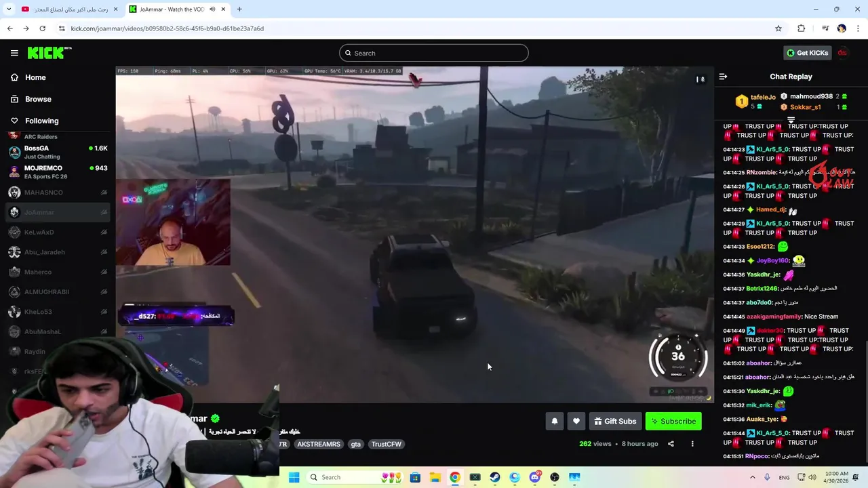
Task: Open the Windows Start menu
Action: pyautogui.click(x=294, y=477)
